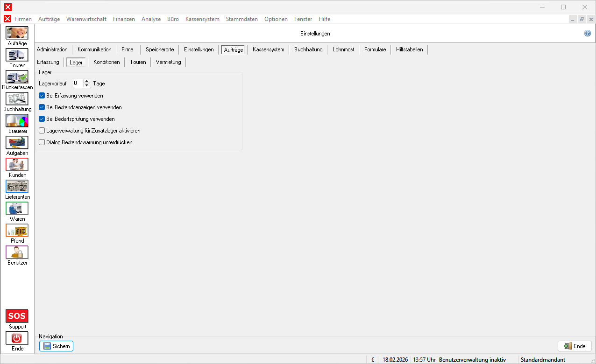
Task: Click the Sichern save button
Action: coord(56,346)
